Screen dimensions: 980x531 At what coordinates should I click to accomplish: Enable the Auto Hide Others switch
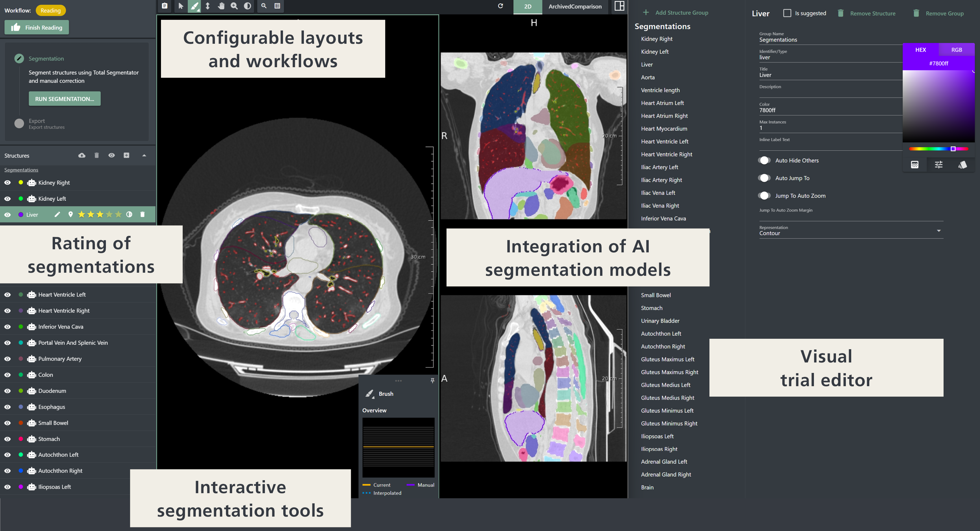[764, 161]
